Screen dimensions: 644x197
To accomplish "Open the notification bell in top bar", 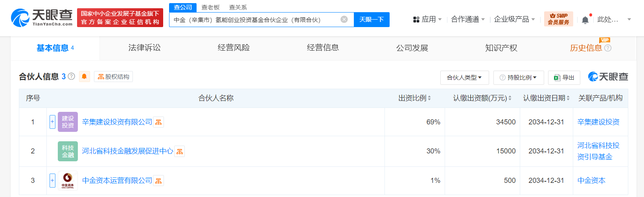I will [585, 20].
